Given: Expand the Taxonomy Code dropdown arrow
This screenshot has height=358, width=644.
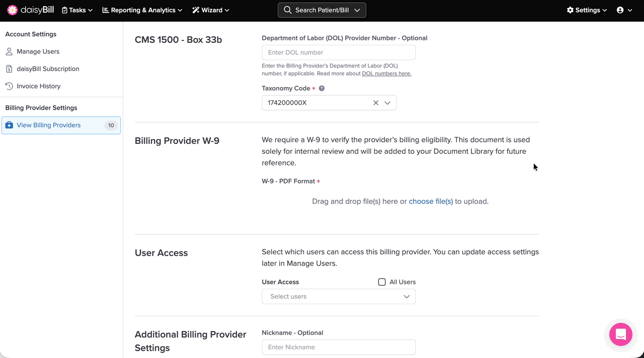Looking at the screenshot, I should click(387, 103).
